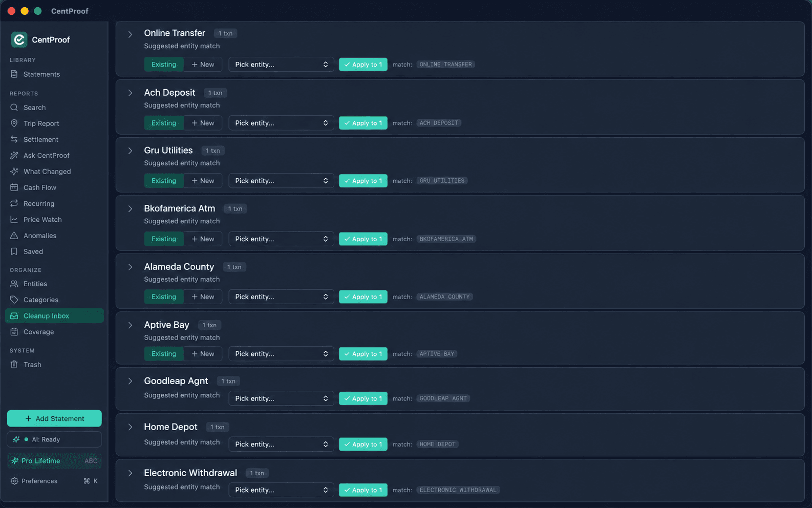
Task: Select Existing mode for Ach Deposit
Action: (164, 123)
